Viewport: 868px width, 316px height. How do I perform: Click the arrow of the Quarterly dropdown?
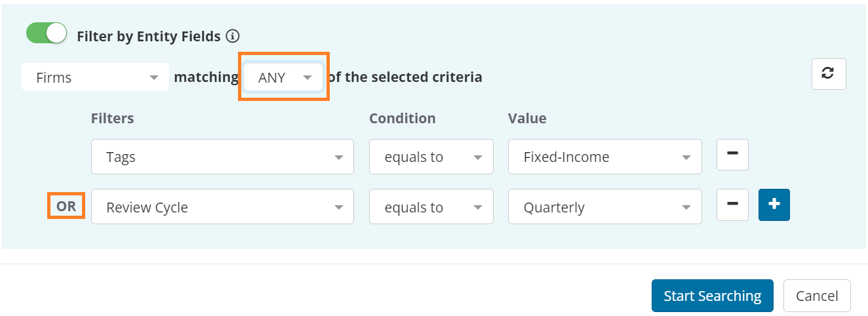tap(686, 208)
